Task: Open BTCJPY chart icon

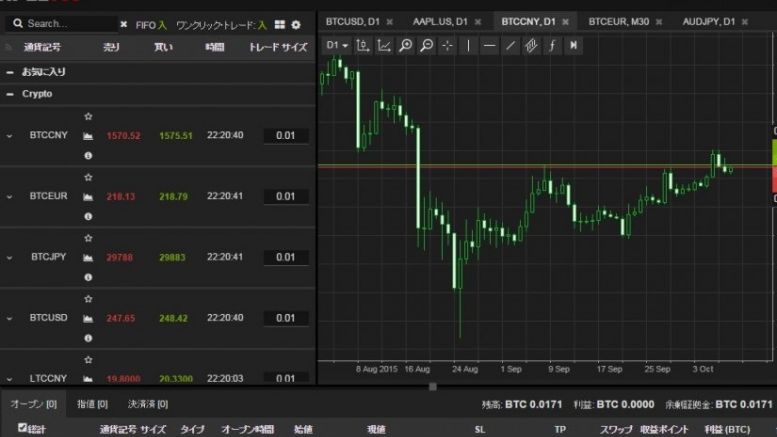Action: pos(88,258)
